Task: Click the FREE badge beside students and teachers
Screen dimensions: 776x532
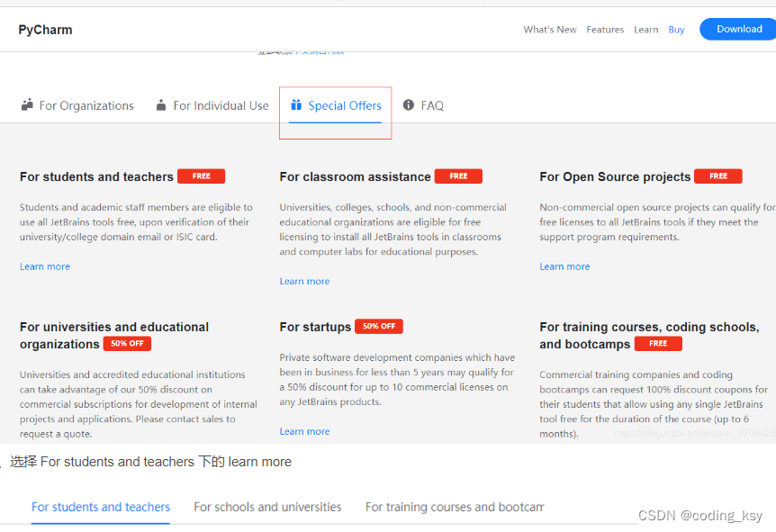Action: click(201, 176)
